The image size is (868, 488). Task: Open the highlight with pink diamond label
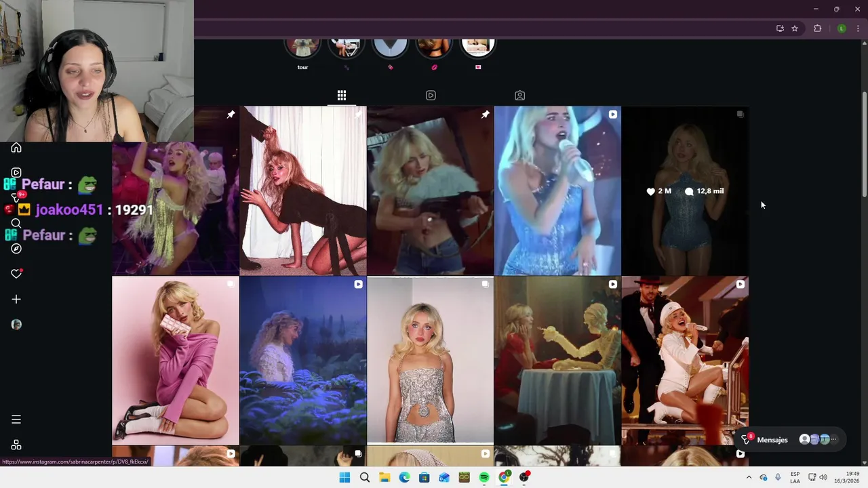[390, 49]
